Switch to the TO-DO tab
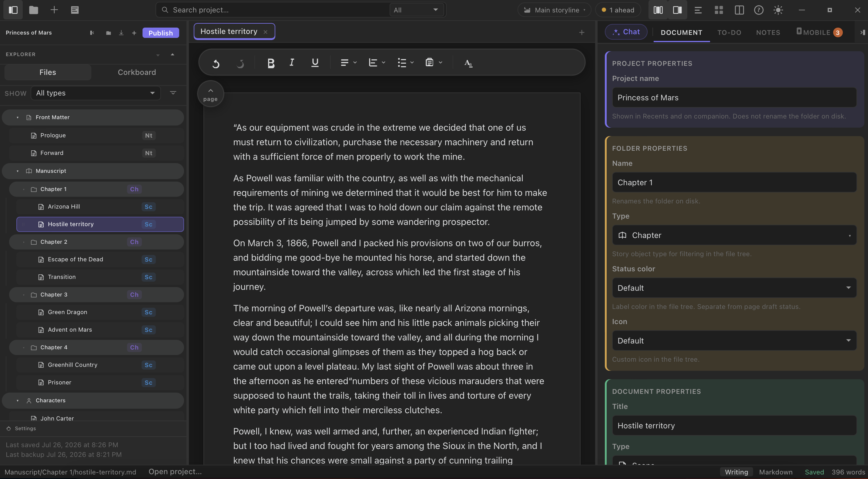This screenshot has height=479, width=868. click(729, 33)
